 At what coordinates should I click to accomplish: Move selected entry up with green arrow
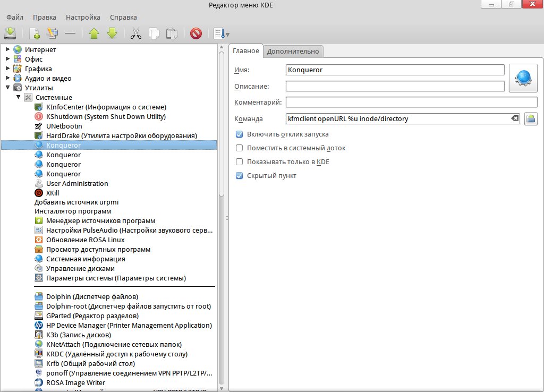pyautogui.click(x=94, y=33)
